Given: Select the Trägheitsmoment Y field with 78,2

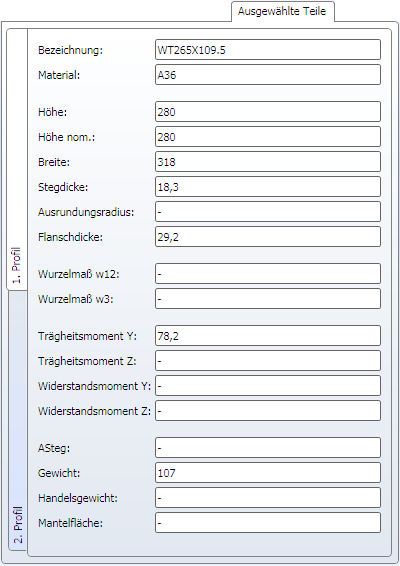Looking at the screenshot, I should coord(268,336).
